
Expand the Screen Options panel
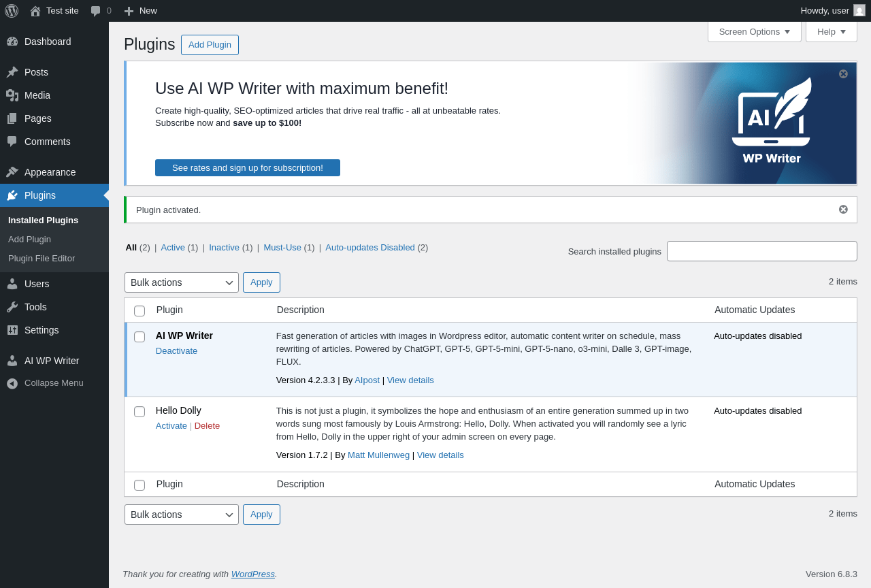click(x=755, y=31)
